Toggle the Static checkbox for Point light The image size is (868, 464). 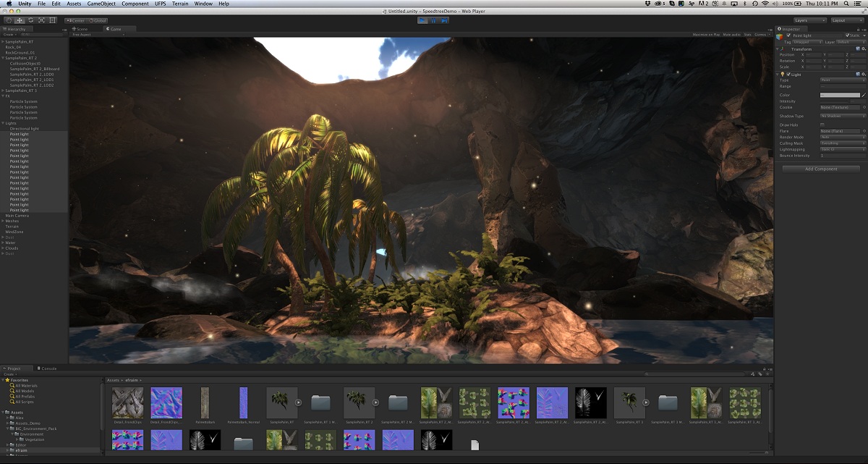pyautogui.click(x=848, y=35)
